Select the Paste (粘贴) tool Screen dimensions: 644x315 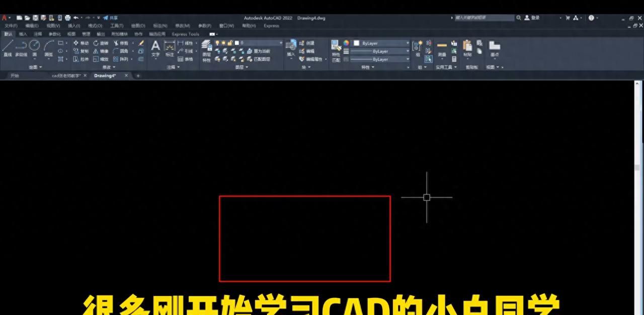[x=467, y=49]
